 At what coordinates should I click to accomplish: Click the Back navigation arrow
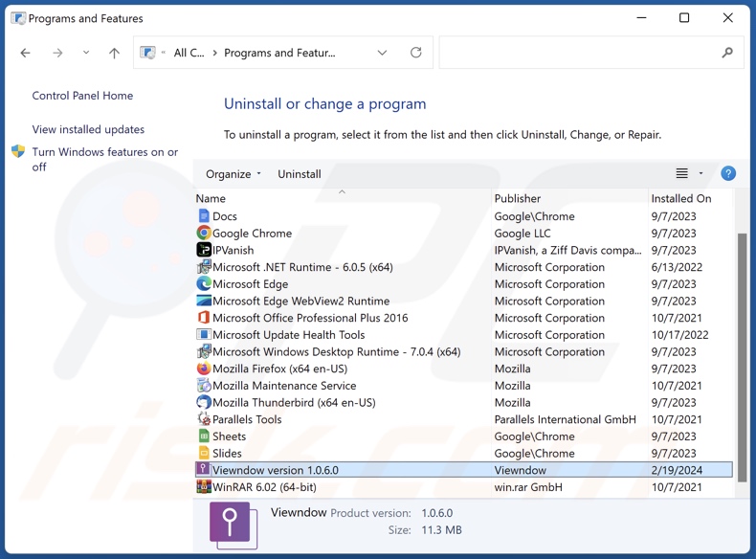pos(26,53)
